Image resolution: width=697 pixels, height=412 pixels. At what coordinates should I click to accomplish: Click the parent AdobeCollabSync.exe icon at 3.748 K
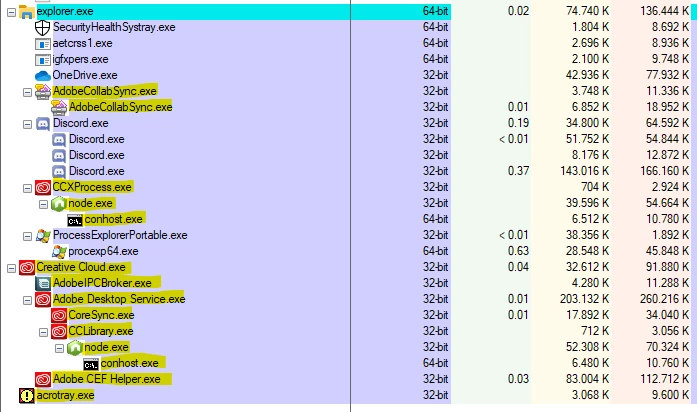(43, 92)
